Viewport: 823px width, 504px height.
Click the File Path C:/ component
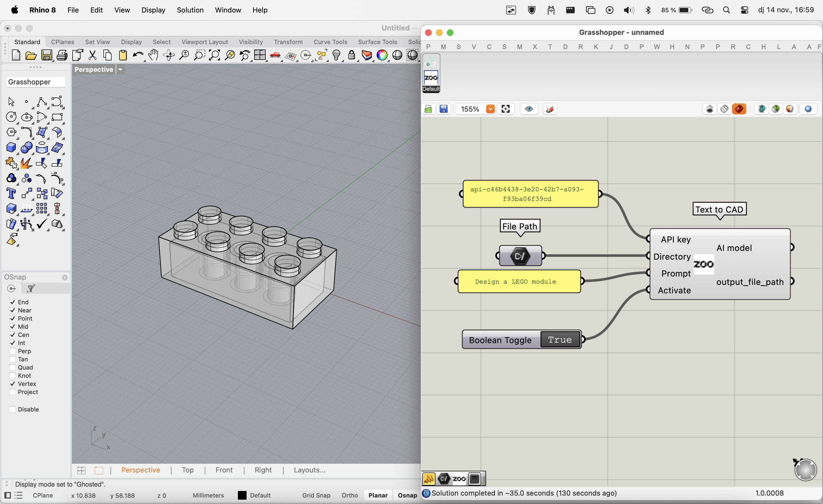520,256
